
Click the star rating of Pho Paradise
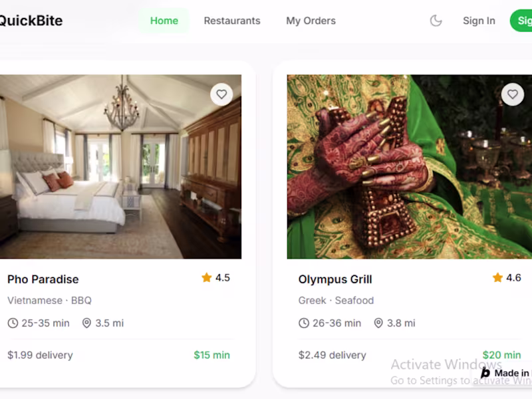(x=215, y=278)
